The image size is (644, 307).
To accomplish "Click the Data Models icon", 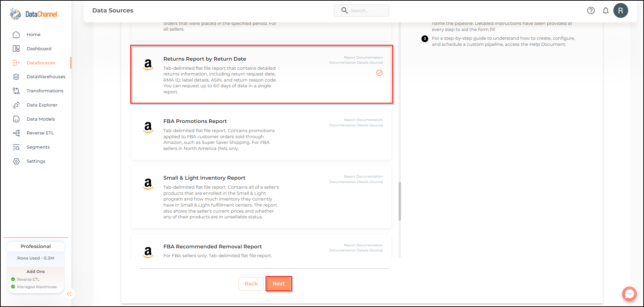I will coord(16,119).
